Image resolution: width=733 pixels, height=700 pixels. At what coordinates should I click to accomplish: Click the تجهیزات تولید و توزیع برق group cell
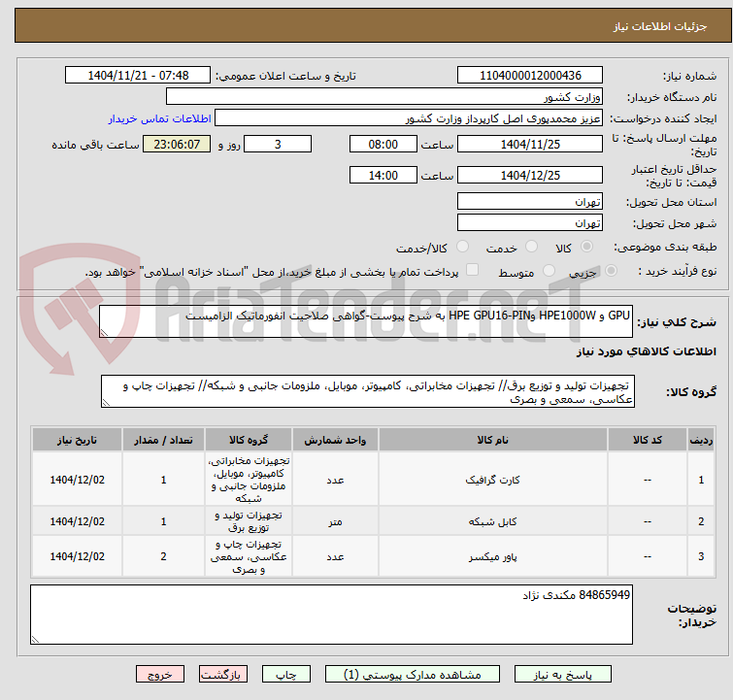pyautogui.click(x=249, y=521)
